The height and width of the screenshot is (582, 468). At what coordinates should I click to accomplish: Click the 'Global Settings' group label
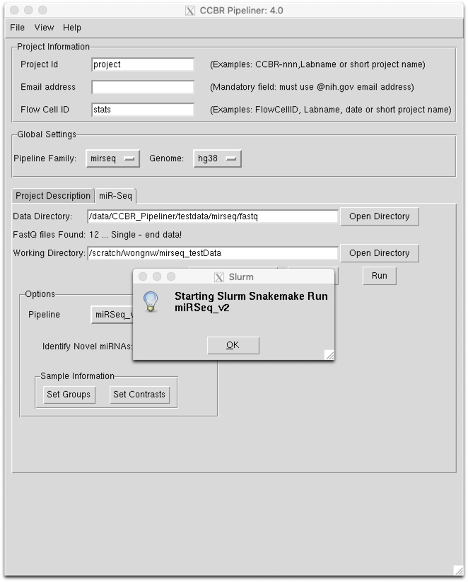pyautogui.click(x=47, y=134)
